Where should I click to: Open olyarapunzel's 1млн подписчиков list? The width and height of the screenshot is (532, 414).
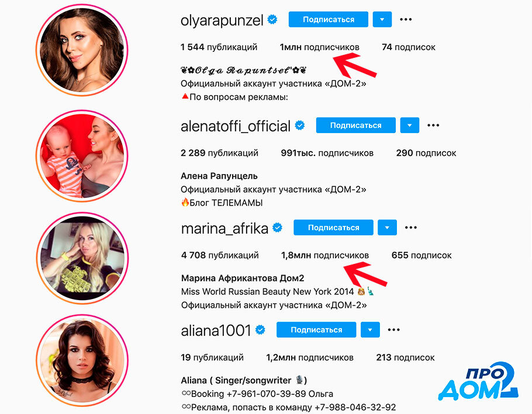(x=319, y=47)
